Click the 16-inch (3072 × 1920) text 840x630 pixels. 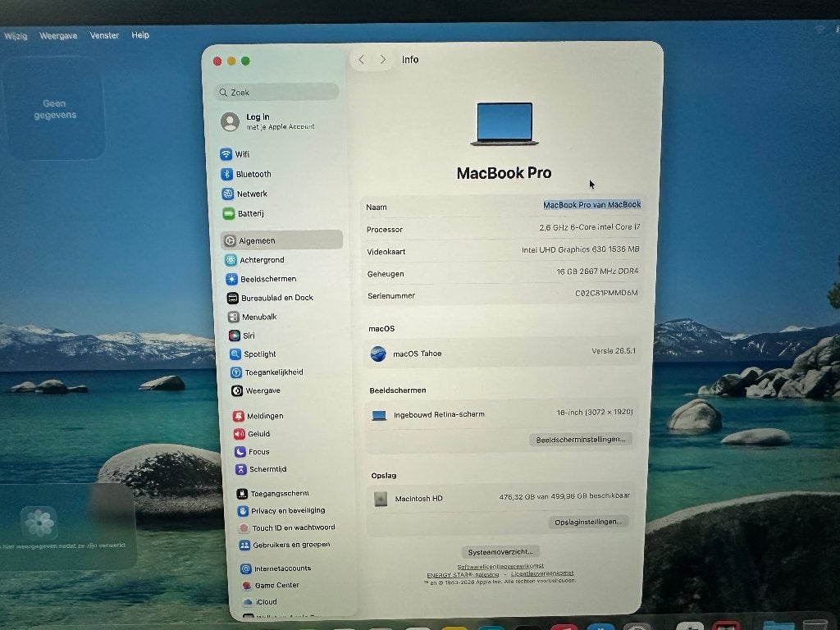click(x=595, y=412)
